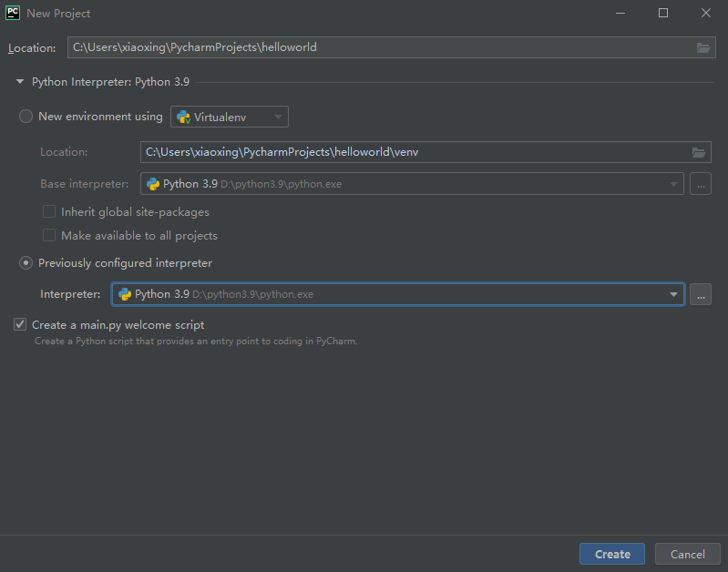Click into the project Location text field
Viewport: 728px width, 572px height.
pyautogui.click(x=381, y=47)
